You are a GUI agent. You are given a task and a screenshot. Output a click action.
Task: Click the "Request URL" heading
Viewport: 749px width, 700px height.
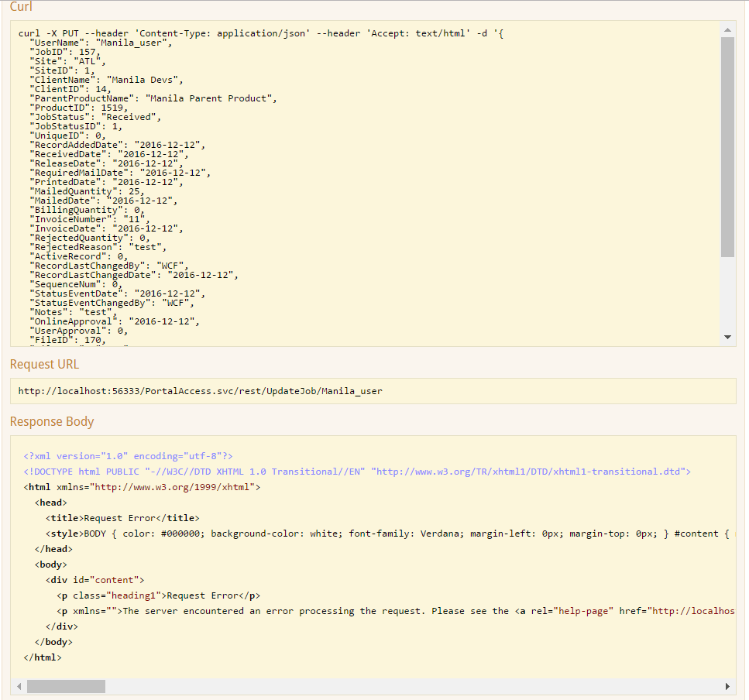44,364
